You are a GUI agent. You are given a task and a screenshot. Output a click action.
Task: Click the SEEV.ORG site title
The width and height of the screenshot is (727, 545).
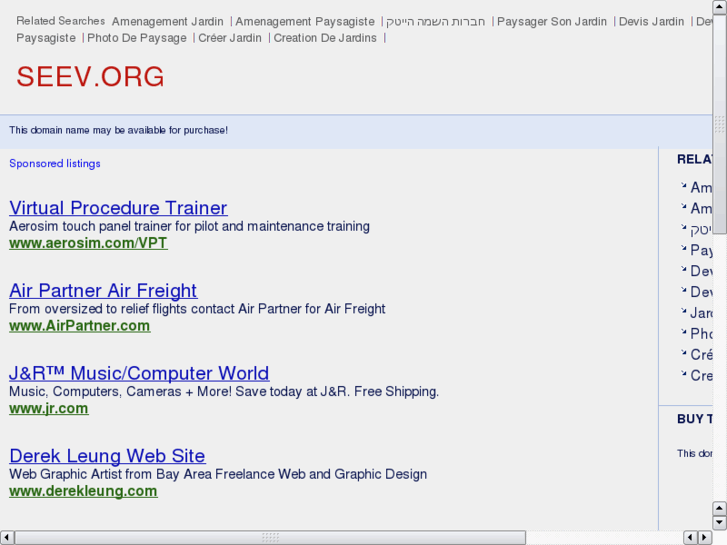pos(90,77)
